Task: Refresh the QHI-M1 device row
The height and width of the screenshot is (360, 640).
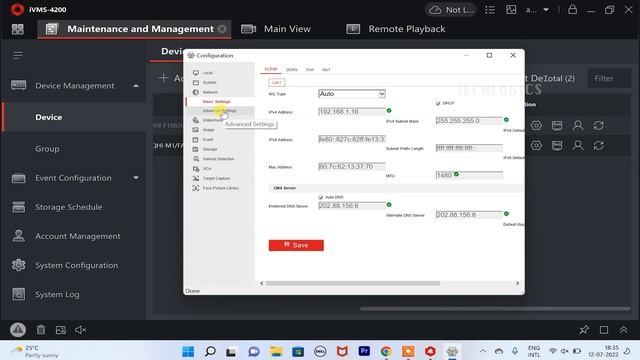Action: [598, 145]
